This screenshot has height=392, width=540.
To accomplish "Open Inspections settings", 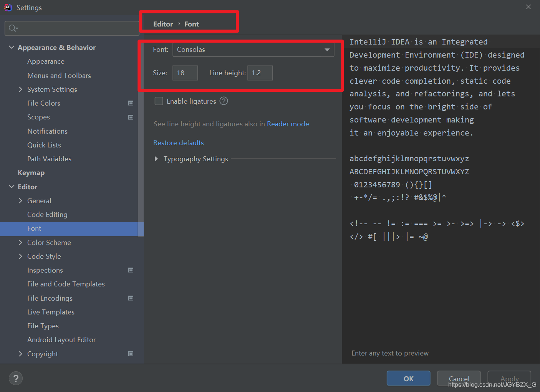I will coord(45,270).
